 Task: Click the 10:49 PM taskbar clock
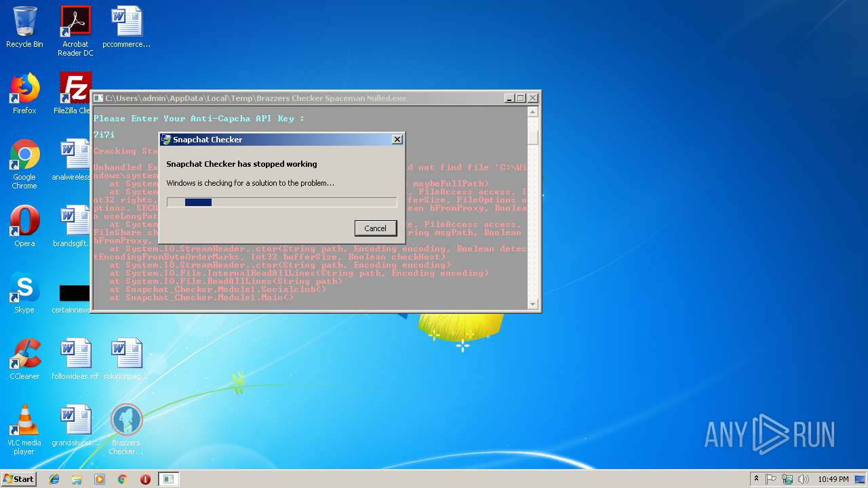coord(833,479)
